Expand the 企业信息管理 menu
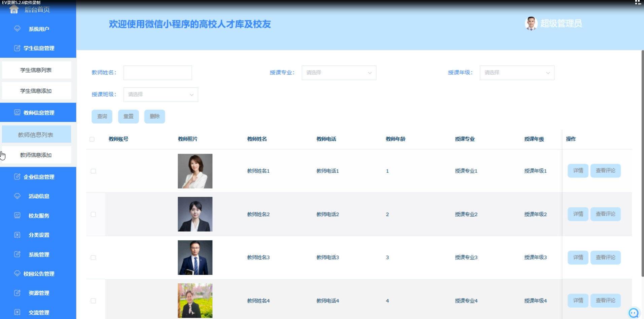 click(x=38, y=177)
